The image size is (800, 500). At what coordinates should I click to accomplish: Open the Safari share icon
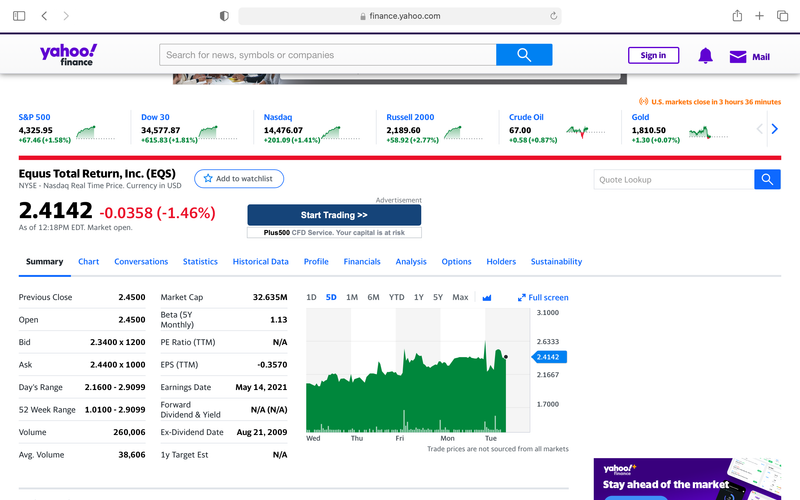(x=737, y=16)
